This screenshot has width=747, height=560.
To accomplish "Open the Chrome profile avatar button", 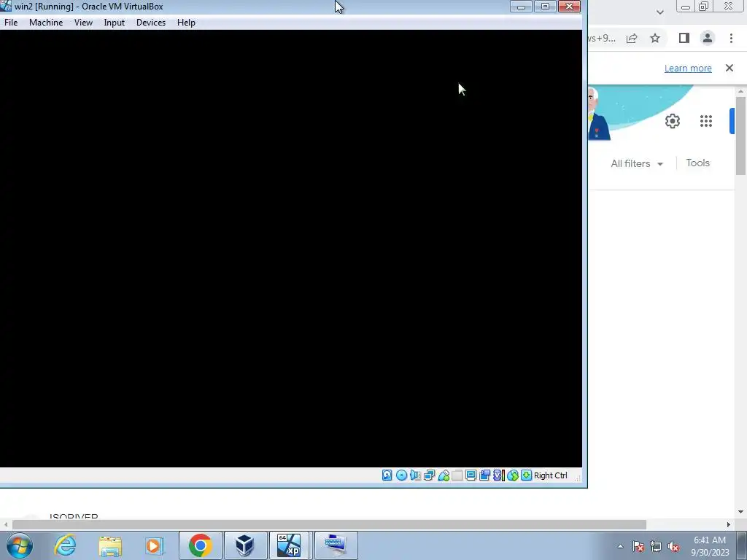I will (x=708, y=38).
